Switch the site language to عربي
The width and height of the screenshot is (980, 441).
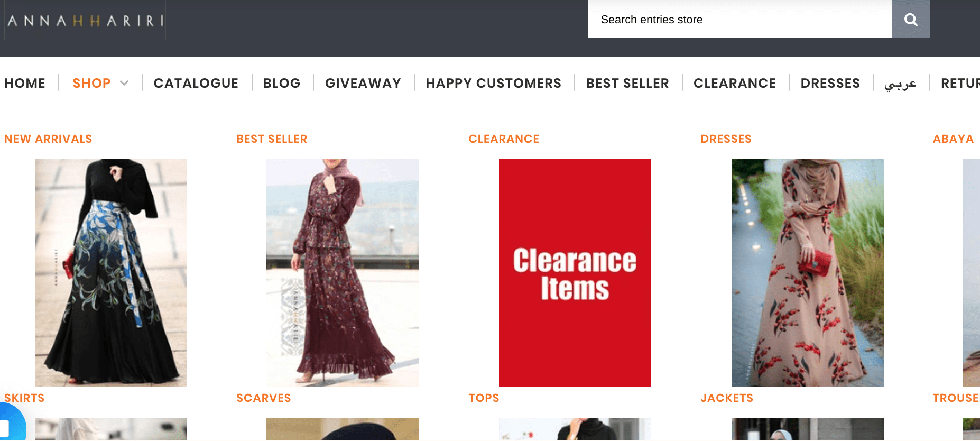coord(901,85)
